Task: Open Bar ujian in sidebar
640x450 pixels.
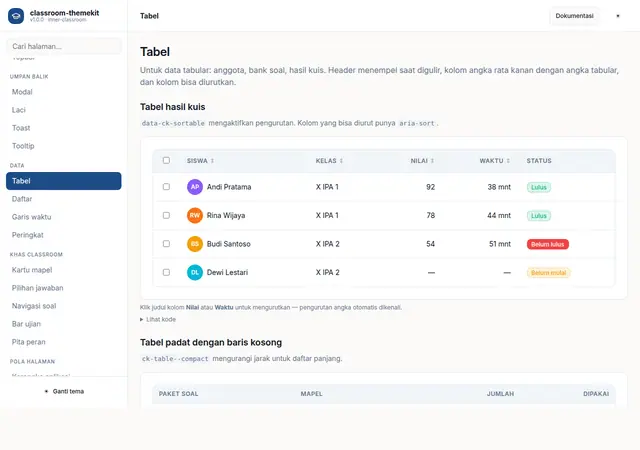Action: tap(64, 324)
